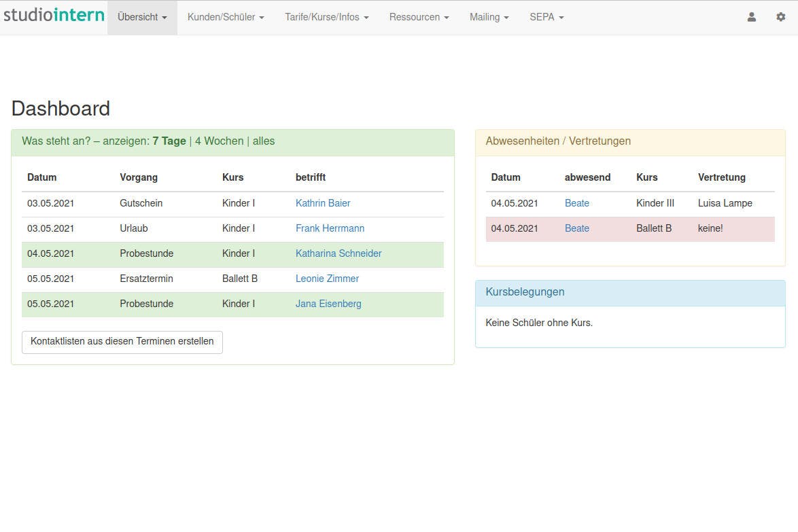Open Jana Eisenberg's profile link
Viewport: 798px width, 532px height.
(328, 304)
